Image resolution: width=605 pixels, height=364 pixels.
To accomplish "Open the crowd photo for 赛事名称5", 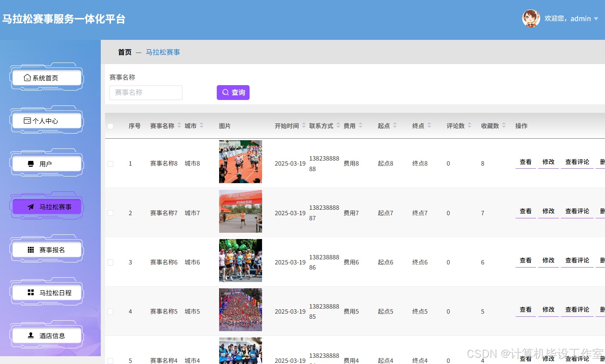I will click(x=241, y=310).
